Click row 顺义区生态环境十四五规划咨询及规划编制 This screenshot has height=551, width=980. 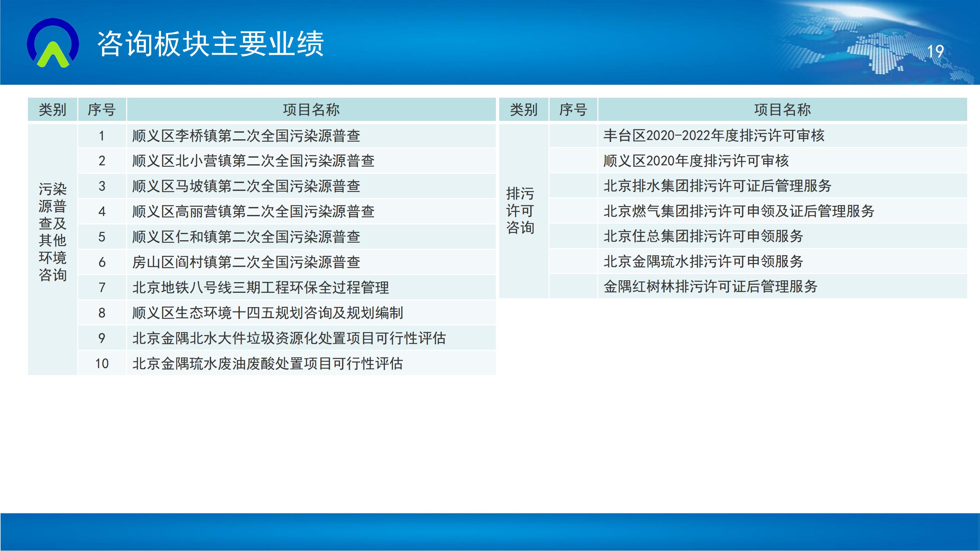point(268,313)
